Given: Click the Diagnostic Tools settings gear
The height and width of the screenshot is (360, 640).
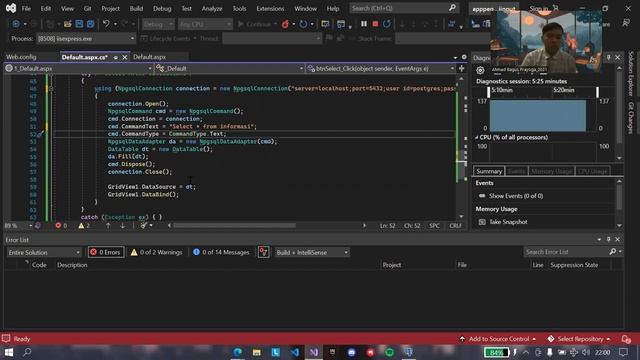Looking at the screenshot, I should (x=480, y=70).
